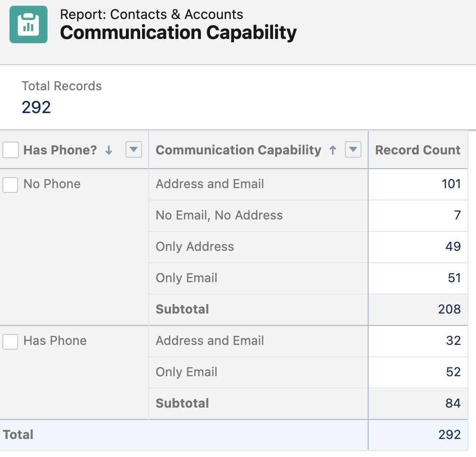Click the No Email, No Address count 7
Image resolution: width=476 pixels, height=457 pixels.
point(457,215)
